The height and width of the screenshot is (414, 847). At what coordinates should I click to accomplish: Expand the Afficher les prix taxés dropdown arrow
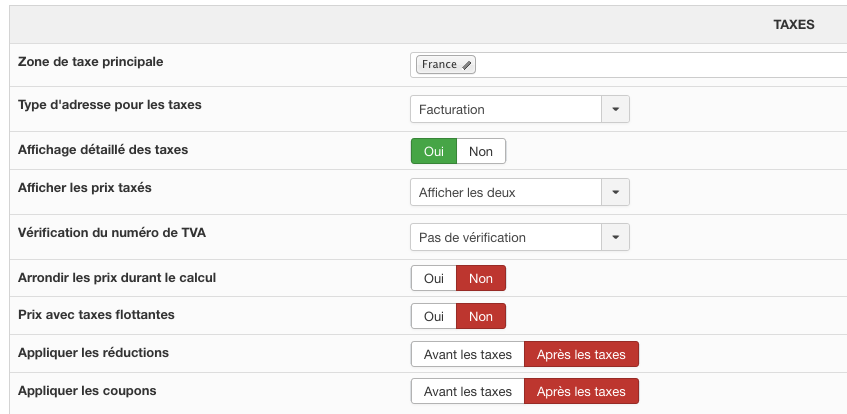(x=615, y=193)
